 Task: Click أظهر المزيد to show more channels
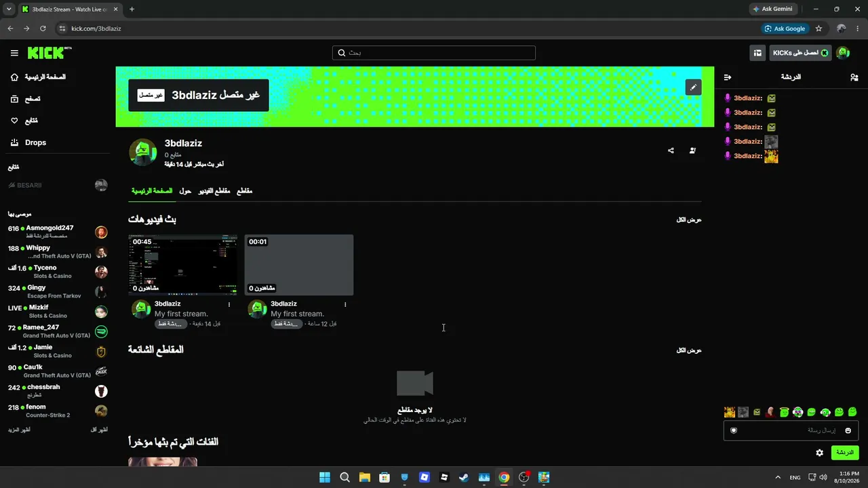19,430
